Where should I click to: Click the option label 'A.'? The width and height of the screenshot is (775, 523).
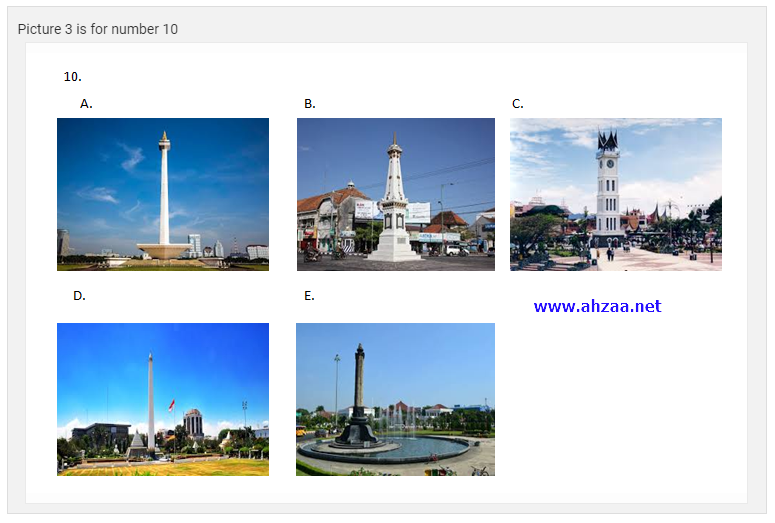click(x=86, y=104)
